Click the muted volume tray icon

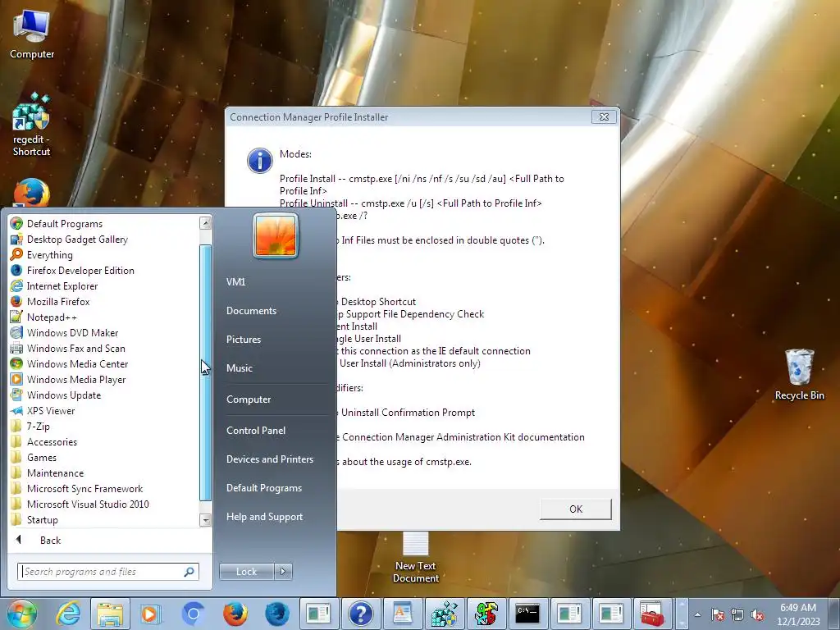(757, 615)
